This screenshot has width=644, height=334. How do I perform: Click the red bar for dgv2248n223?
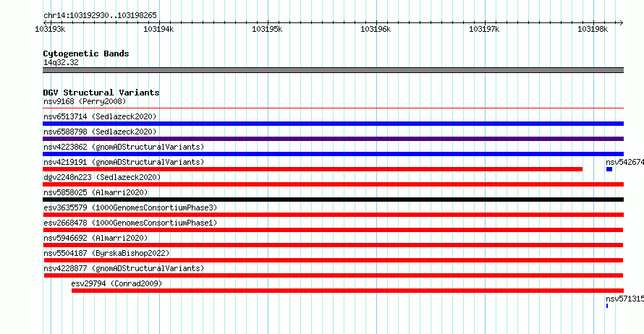(333, 184)
